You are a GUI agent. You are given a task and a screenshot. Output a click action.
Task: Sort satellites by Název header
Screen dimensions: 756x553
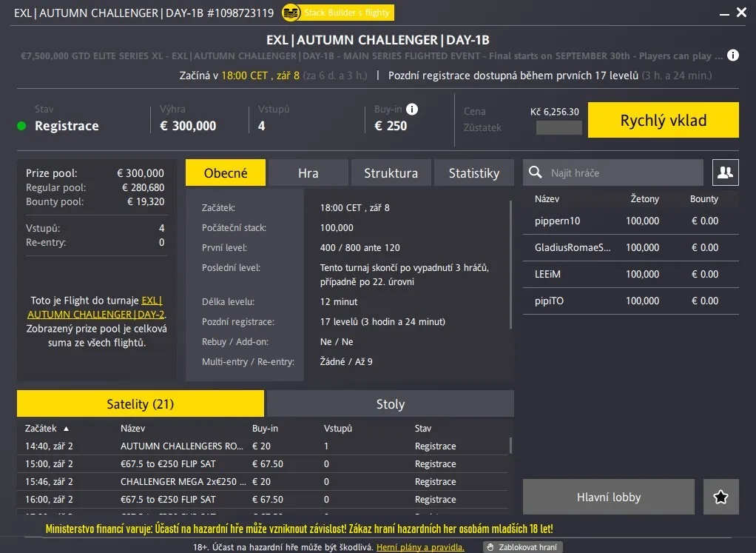coord(132,429)
